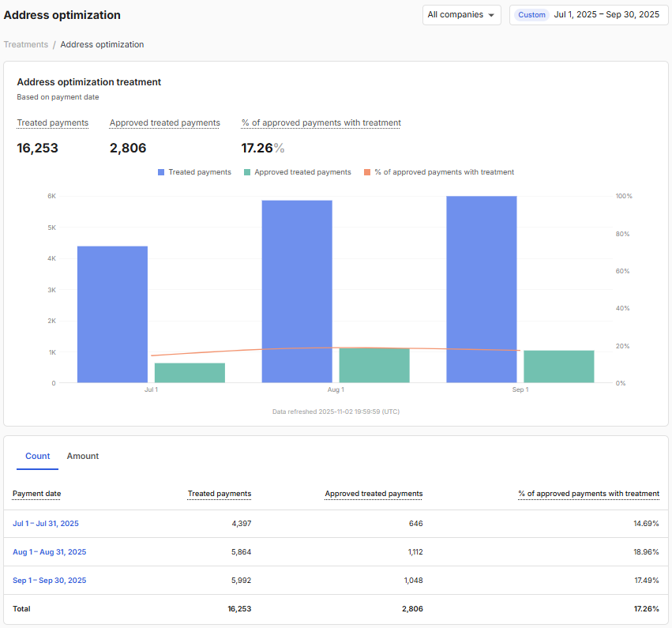Click the August blue Treated payments bar
Screen dimensions: 672x628
pyautogui.click(x=297, y=292)
